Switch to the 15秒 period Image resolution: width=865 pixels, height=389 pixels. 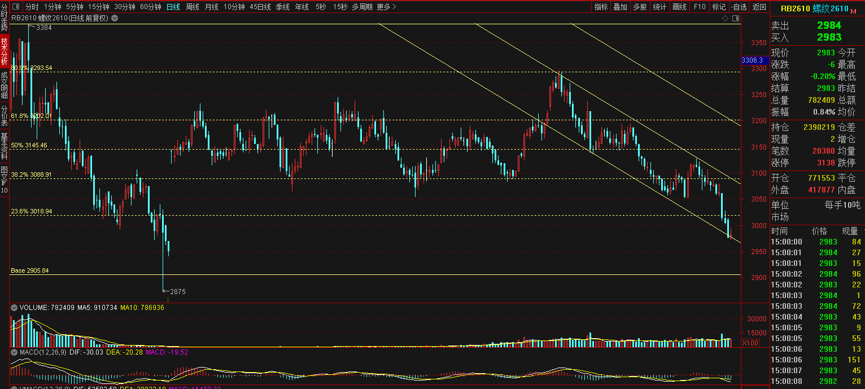[339, 7]
